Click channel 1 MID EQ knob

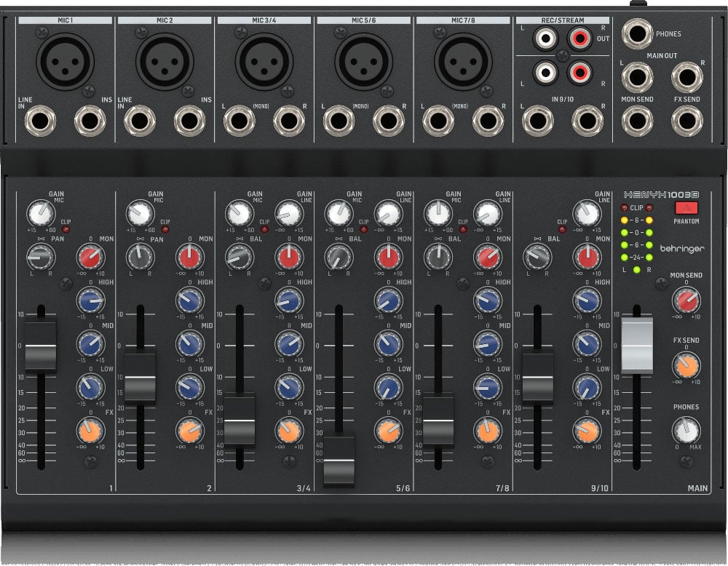click(90, 344)
